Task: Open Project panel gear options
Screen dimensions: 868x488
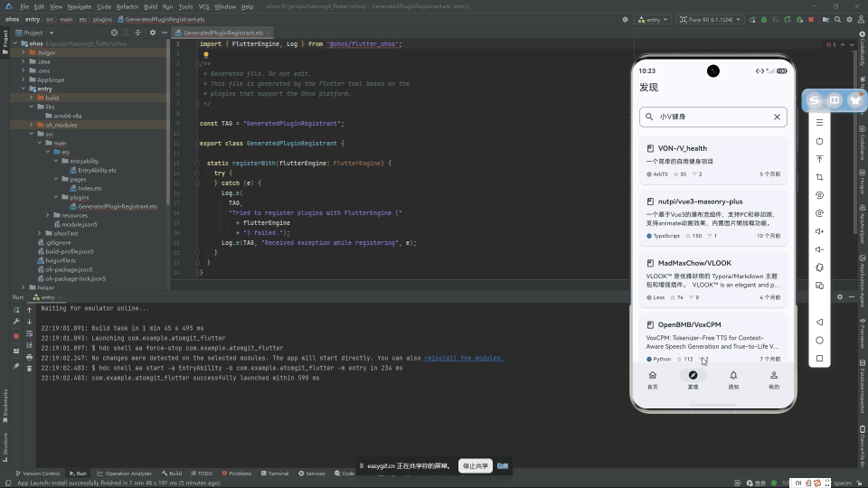Action: click(153, 33)
